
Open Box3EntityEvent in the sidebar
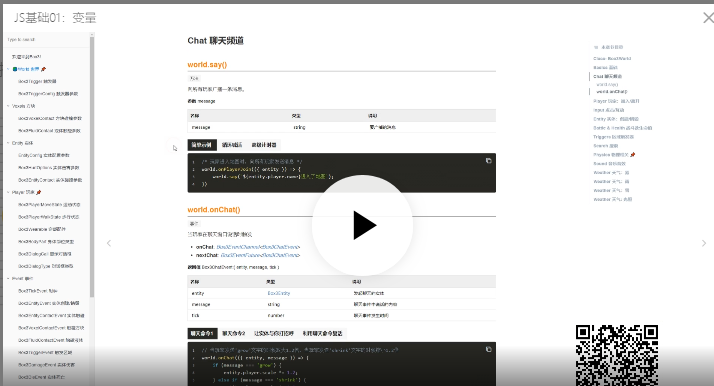pyautogui.click(x=49, y=303)
